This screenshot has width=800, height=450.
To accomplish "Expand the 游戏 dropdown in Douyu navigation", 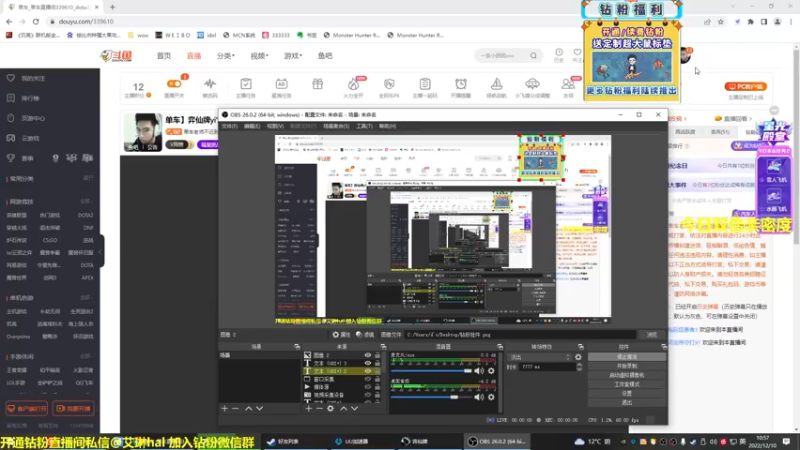I will point(293,56).
